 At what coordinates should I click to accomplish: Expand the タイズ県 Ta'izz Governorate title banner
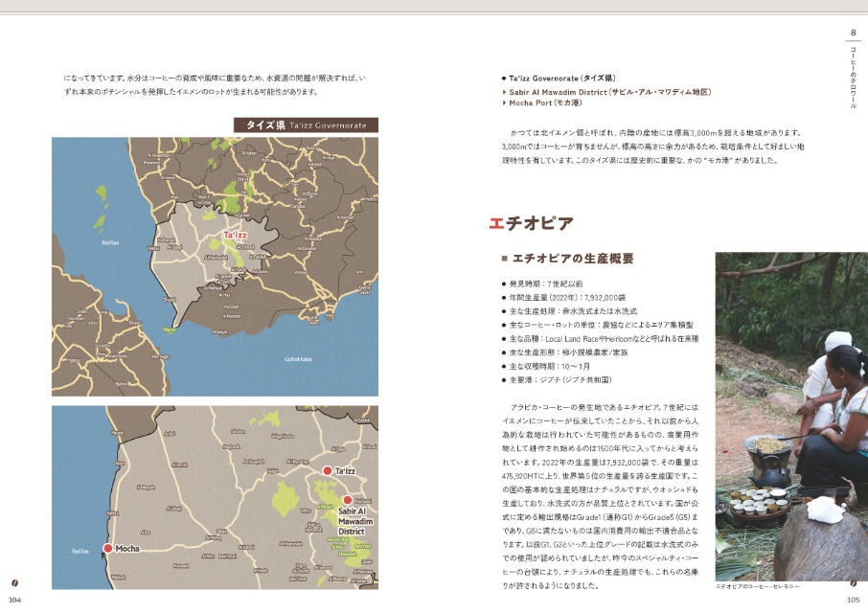click(x=308, y=125)
